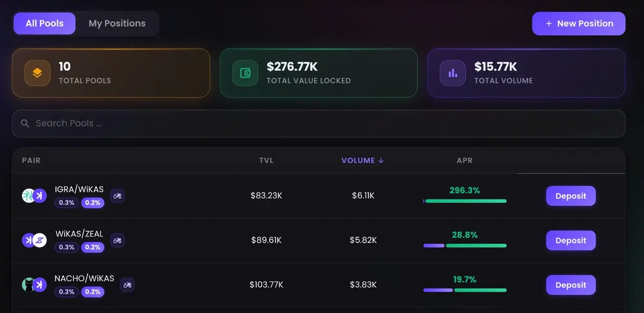
Task: Click the NACHO/WiKAS cat token logo
Action: coord(29,285)
